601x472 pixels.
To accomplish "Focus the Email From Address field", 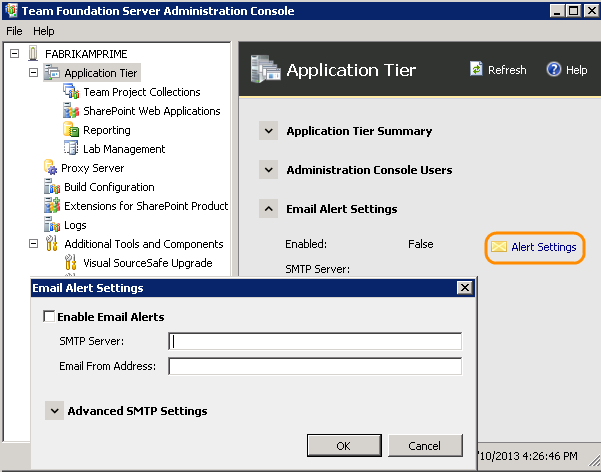I will click(x=315, y=366).
